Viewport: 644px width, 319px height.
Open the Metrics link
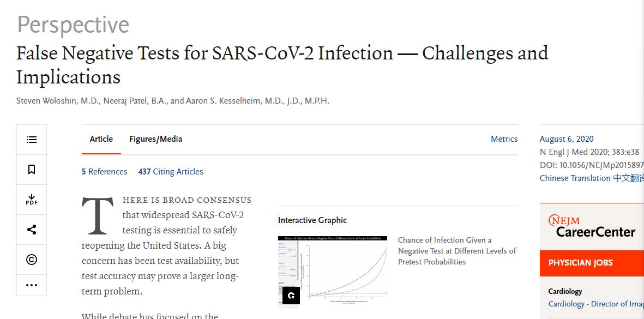point(504,139)
